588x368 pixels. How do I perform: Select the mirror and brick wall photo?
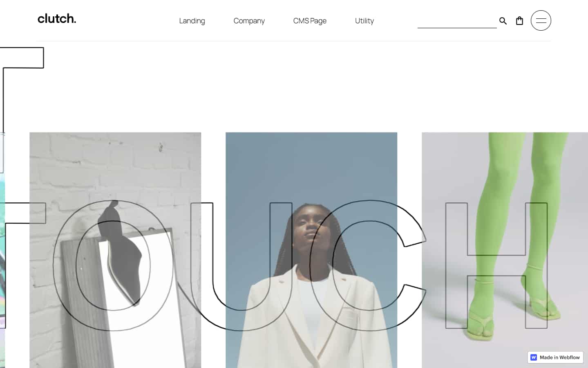(x=115, y=250)
